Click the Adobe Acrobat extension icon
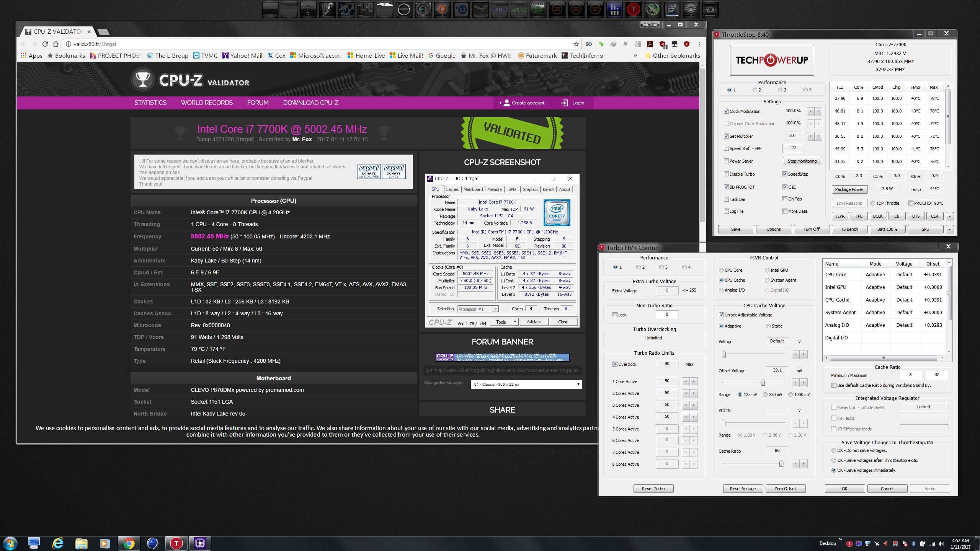980x551 pixels. [650, 44]
